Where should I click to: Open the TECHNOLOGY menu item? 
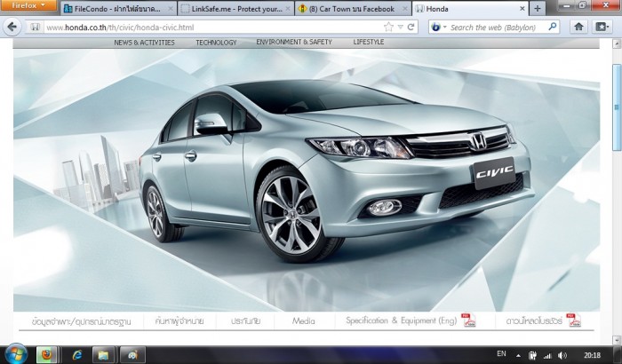[216, 43]
